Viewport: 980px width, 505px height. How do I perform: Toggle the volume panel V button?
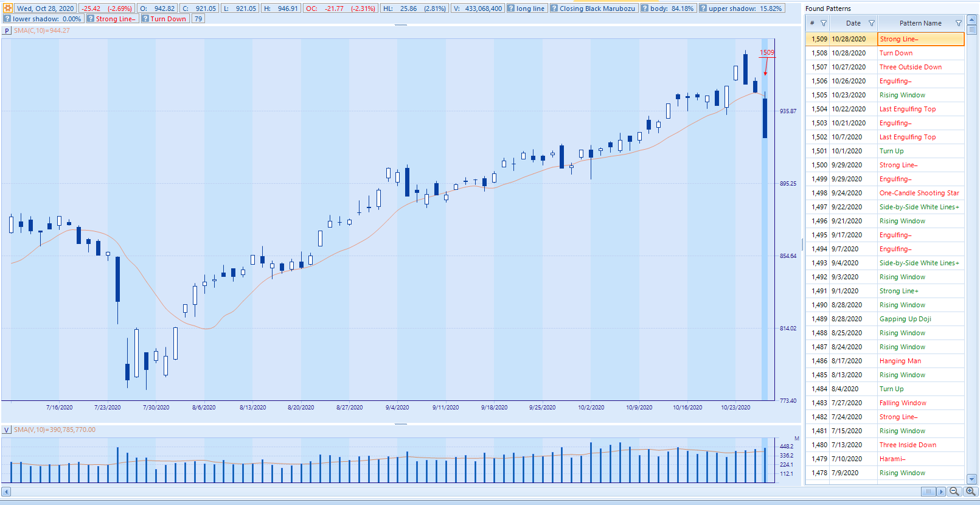[7, 430]
